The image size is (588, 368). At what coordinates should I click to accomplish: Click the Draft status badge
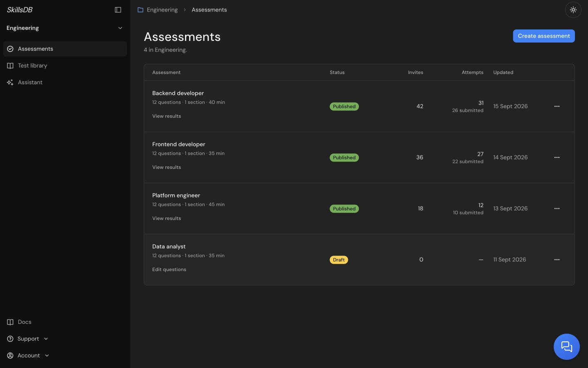point(339,260)
